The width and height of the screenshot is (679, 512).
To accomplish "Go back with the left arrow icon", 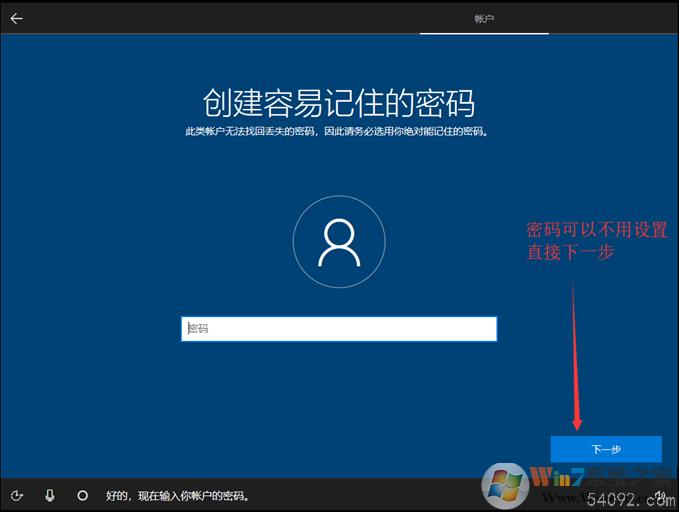I will click(x=16, y=18).
